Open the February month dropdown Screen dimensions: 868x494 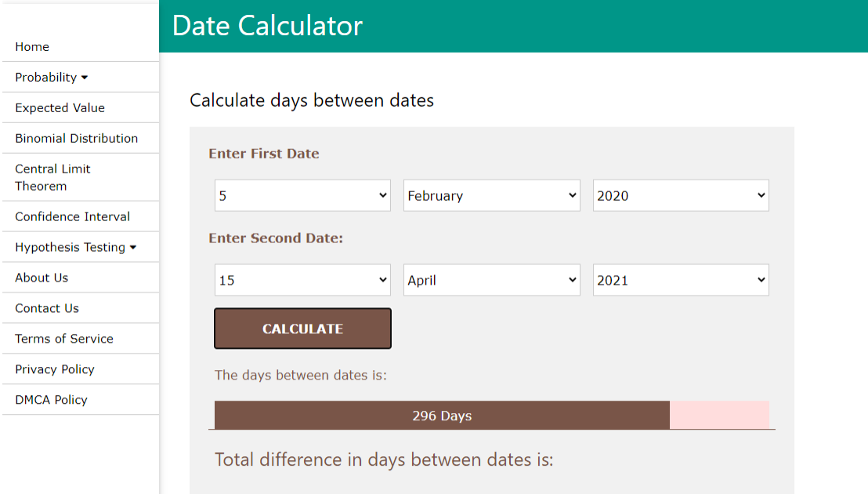(491, 196)
